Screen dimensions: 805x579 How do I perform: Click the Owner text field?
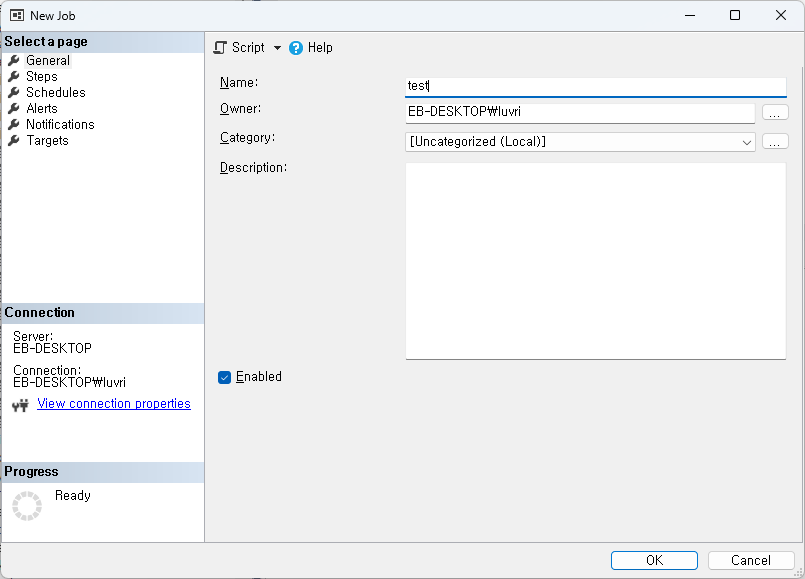[x=580, y=112]
